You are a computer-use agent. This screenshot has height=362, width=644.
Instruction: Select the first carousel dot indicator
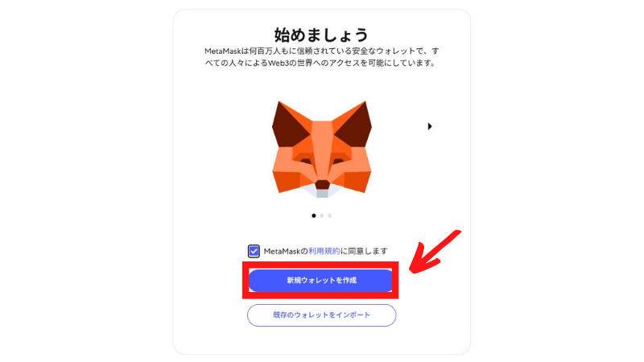(314, 216)
